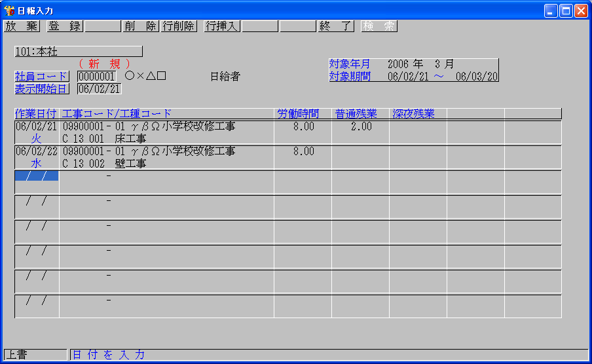Click the greyed 検索 (search) button
This screenshot has width=592, height=364.
pyautogui.click(x=379, y=26)
